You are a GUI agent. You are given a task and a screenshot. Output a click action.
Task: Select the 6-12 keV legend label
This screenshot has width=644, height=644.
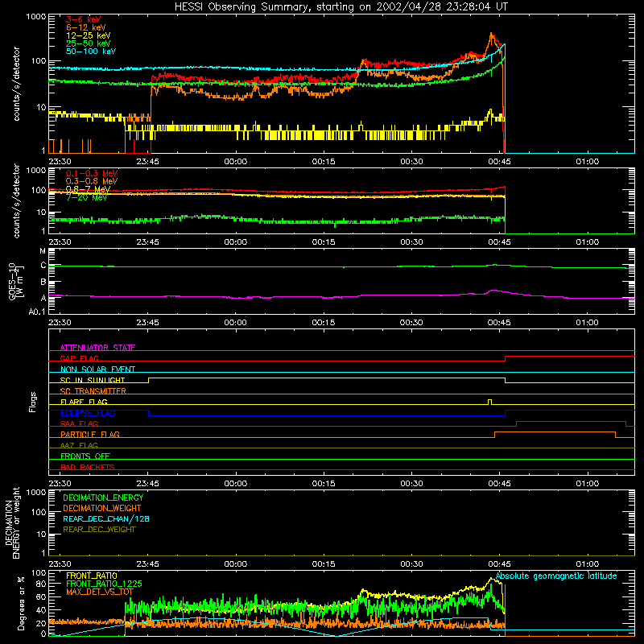[86, 27]
